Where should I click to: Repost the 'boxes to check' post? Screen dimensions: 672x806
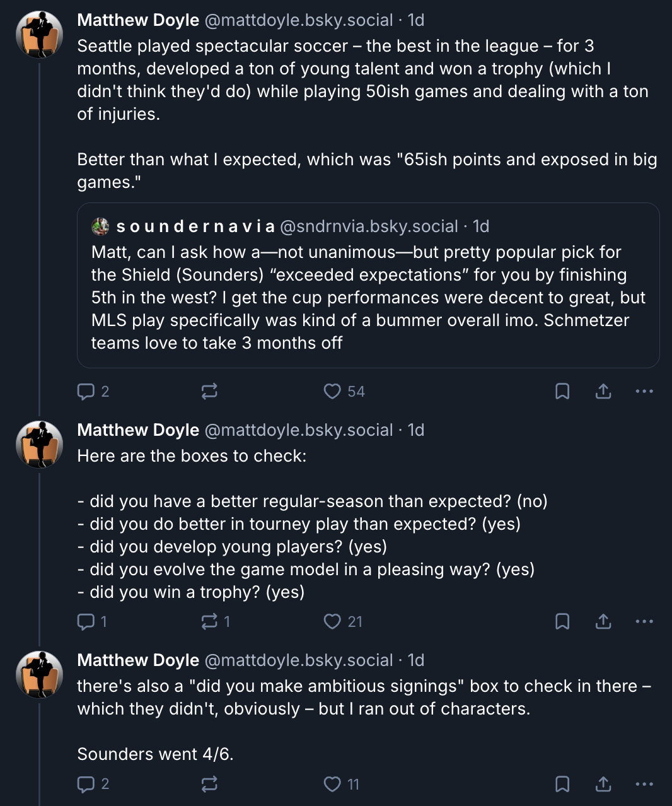[209, 622]
